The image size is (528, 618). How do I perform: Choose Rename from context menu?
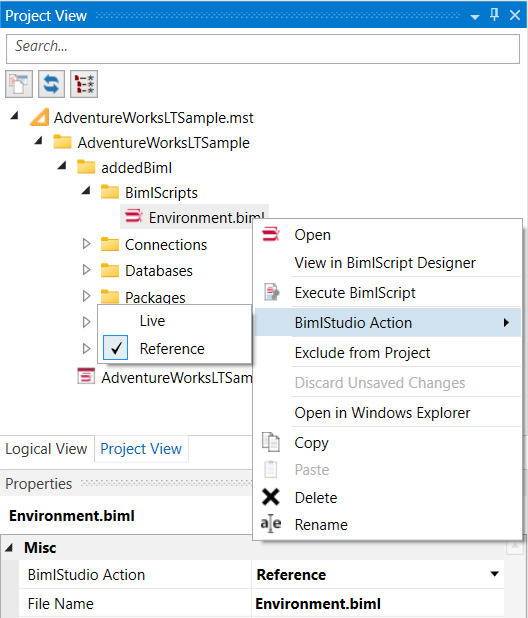388,524
